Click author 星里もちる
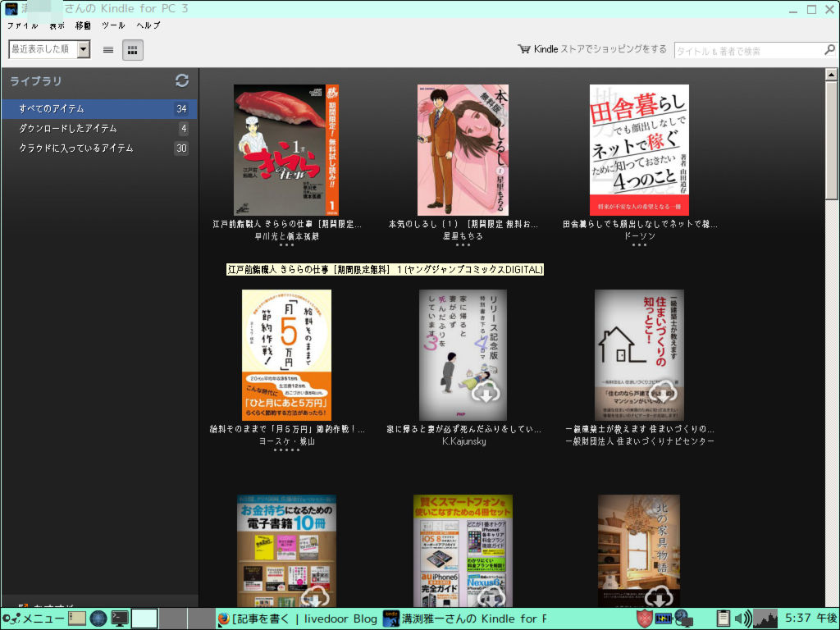This screenshot has width=840, height=630. [463, 235]
